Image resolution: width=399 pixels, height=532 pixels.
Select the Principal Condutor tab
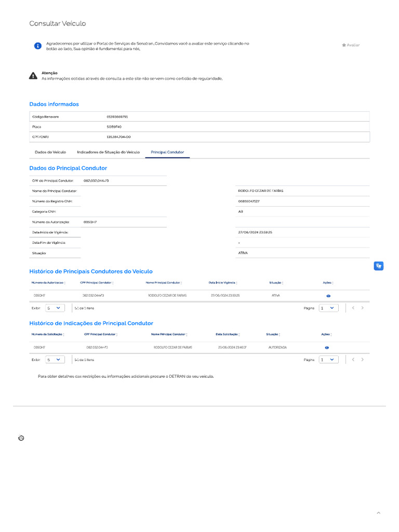[167, 152]
